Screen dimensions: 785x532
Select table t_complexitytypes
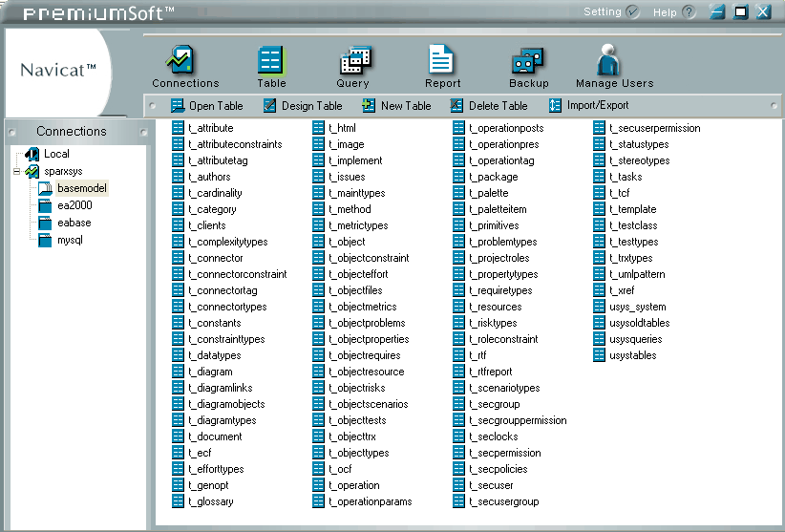[228, 242]
